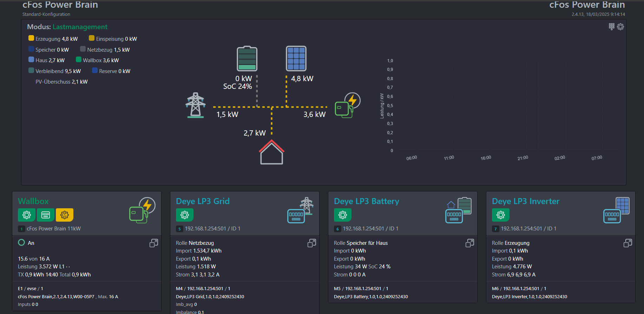Viewport: 644px width, 314px height.
Task: Toggle Erzeugung yellow legend swatch
Action: pyautogui.click(x=31, y=38)
